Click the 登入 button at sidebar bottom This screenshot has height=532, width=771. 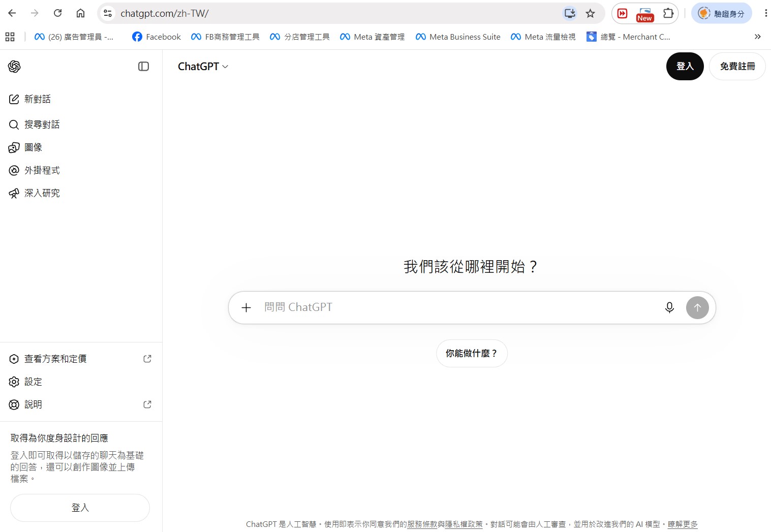point(80,508)
